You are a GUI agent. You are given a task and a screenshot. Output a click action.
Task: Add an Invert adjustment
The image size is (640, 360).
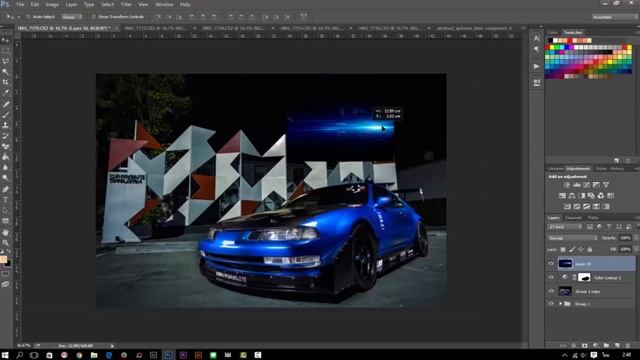coord(567,207)
